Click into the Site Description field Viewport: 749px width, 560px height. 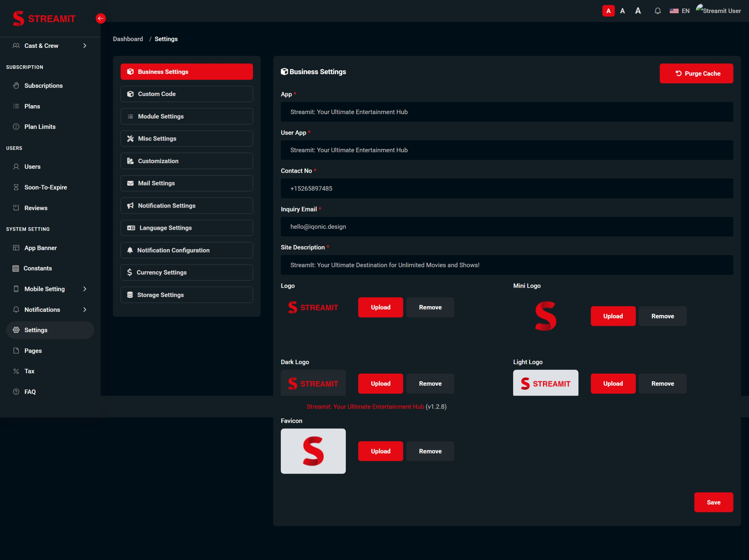507,265
